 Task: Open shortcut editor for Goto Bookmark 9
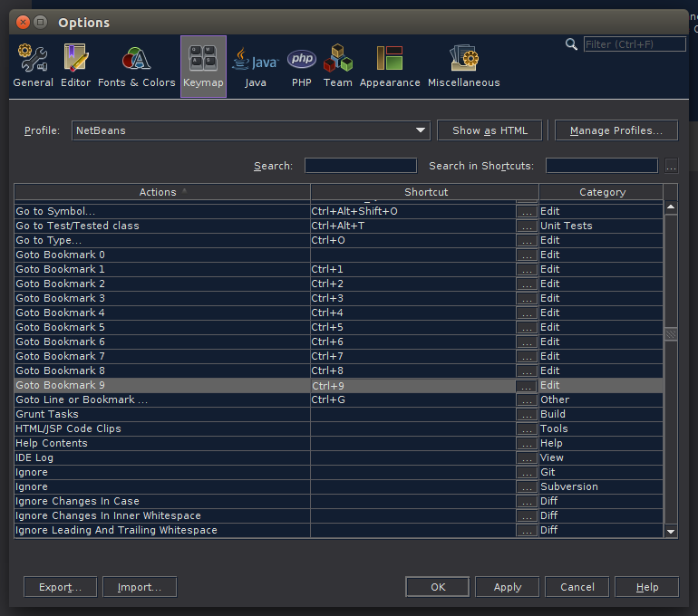point(526,386)
